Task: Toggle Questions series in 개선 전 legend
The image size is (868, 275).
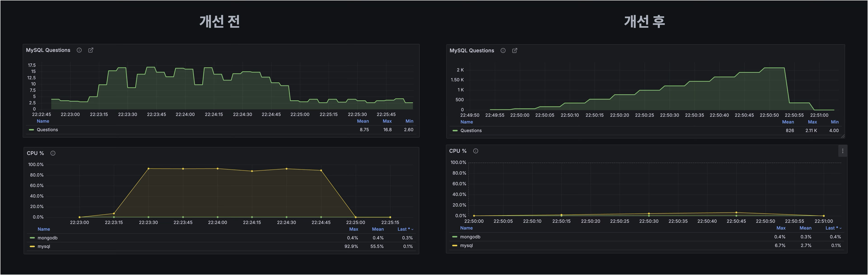Action: point(47,130)
